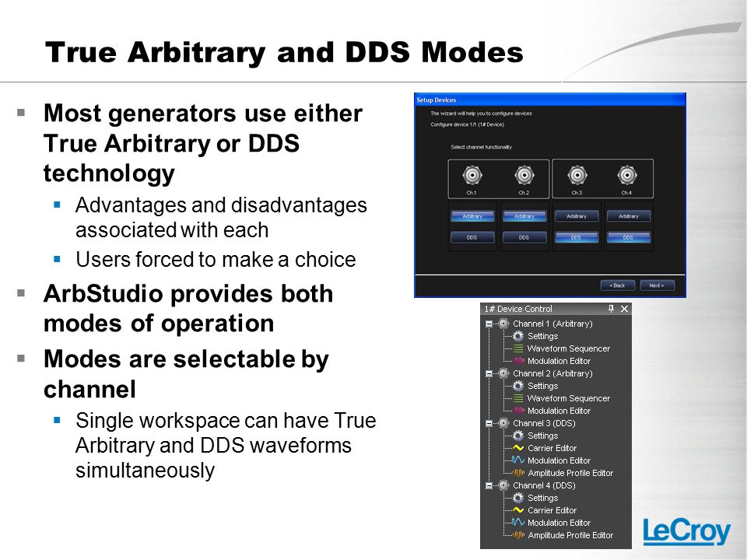Collapse the Channel 3 (DDS) tree node
The height and width of the screenshot is (560, 747).
tap(489, 423)
